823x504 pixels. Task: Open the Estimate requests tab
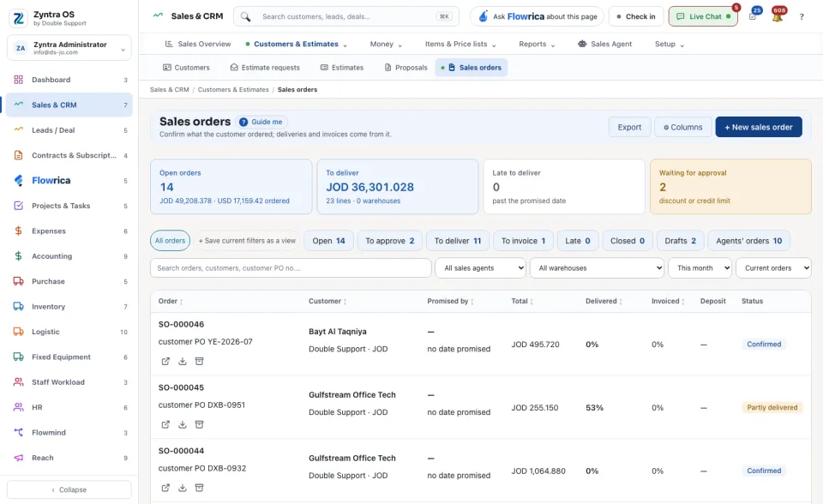tap(265, 68)
